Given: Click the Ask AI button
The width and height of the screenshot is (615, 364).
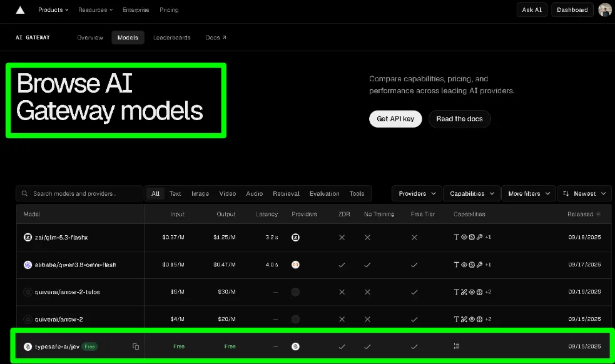Looking at the screenshot, I should (x=532, y=10).
